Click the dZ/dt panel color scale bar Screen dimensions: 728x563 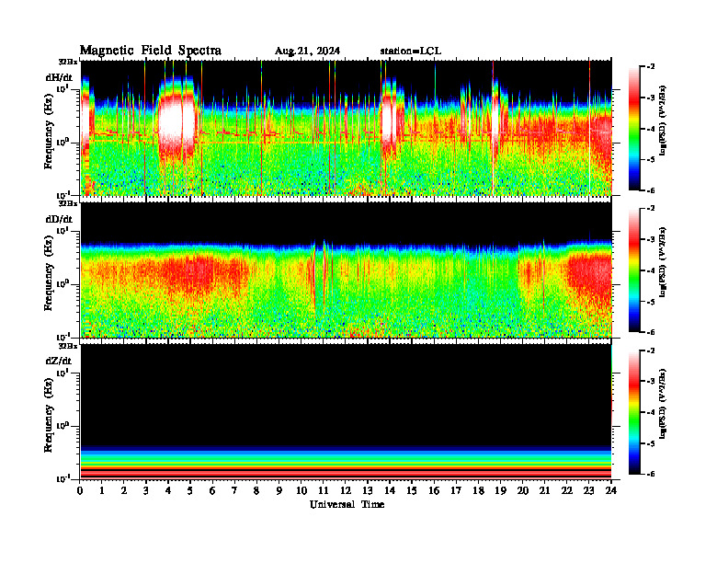(x=634, y=412)
